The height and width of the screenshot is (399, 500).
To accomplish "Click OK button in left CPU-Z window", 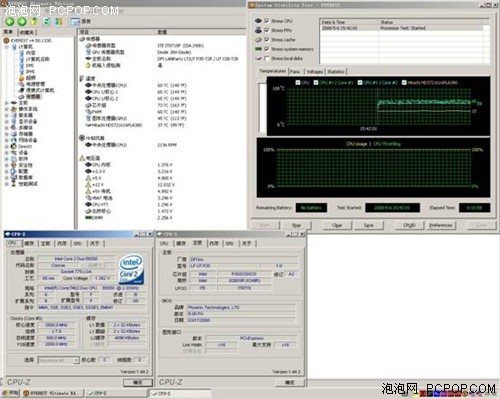I will (x=138, y=382).
